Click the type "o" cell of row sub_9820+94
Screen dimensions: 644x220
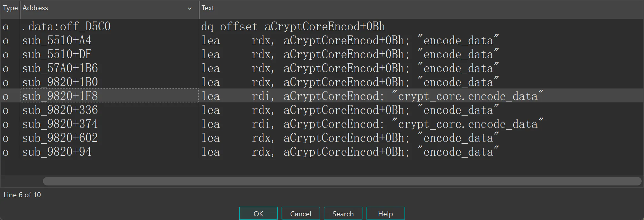6,153
